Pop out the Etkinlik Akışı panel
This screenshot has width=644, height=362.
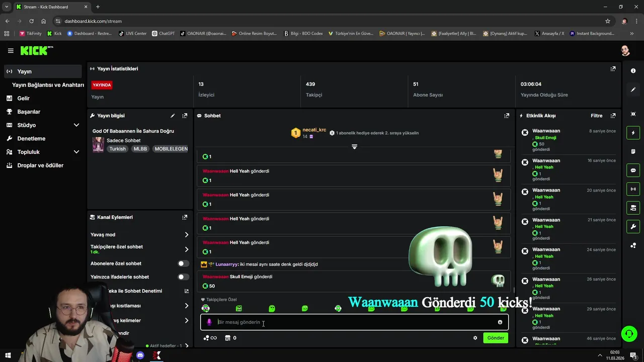(613, 116)
